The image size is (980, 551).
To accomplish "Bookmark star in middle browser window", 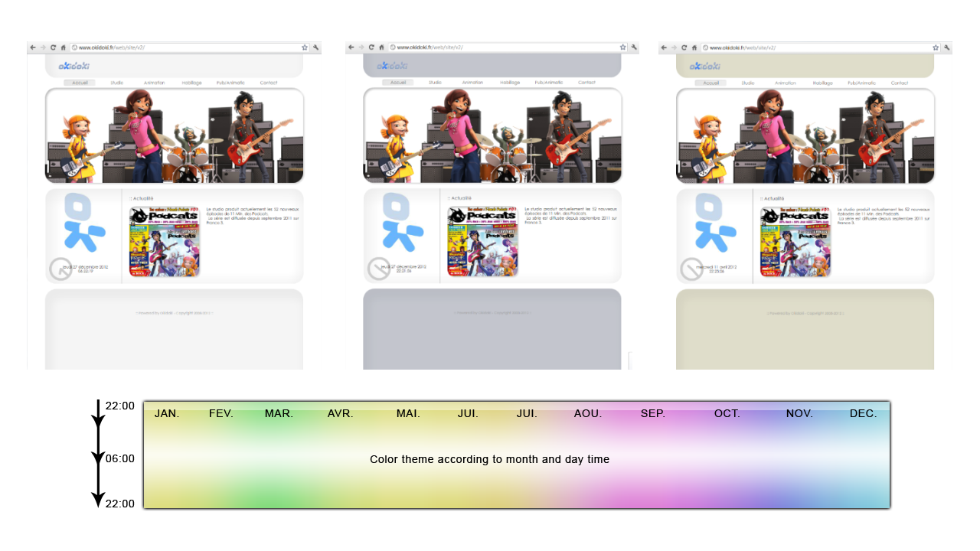I will coord(622,47).
